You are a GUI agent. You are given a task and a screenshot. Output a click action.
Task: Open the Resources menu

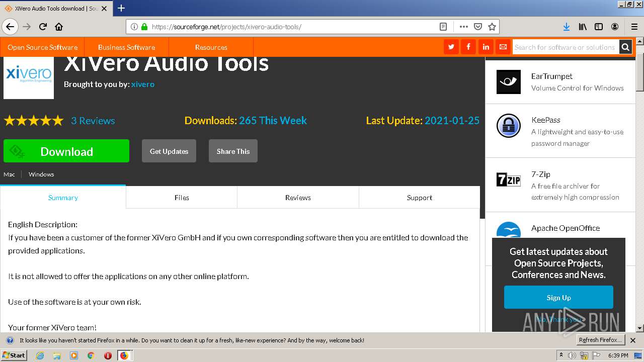211,47
